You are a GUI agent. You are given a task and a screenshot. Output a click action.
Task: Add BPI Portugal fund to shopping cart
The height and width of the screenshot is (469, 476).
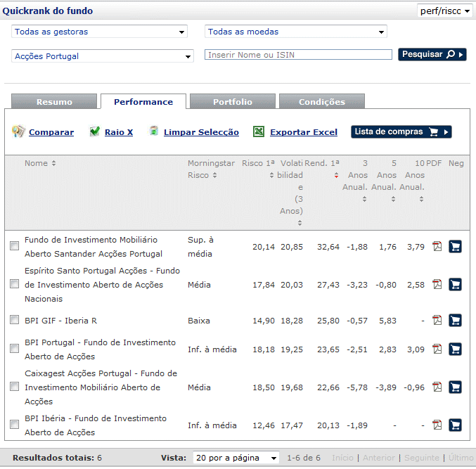pos(455,349)
